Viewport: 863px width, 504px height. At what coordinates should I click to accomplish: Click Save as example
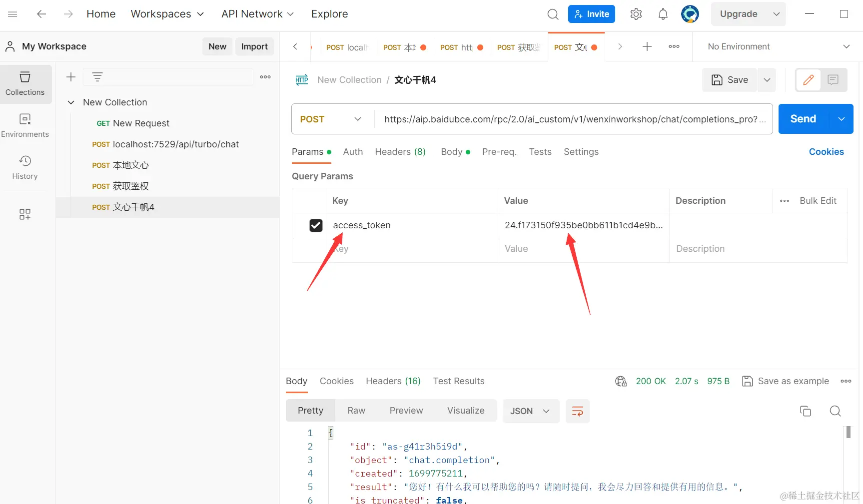[786, 381]
